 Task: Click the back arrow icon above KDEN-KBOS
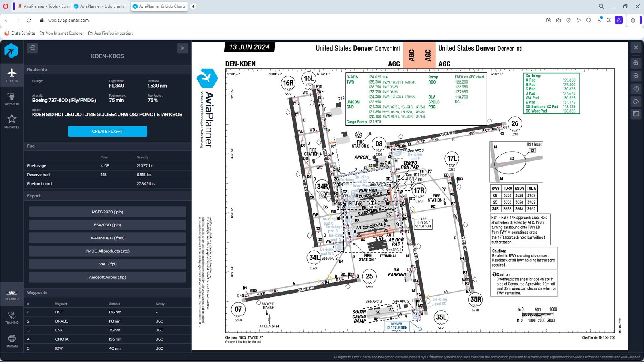tap(33, 48)
